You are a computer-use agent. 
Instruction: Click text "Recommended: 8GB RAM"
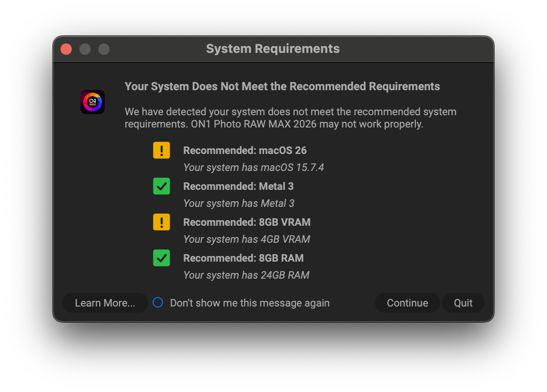243,258
